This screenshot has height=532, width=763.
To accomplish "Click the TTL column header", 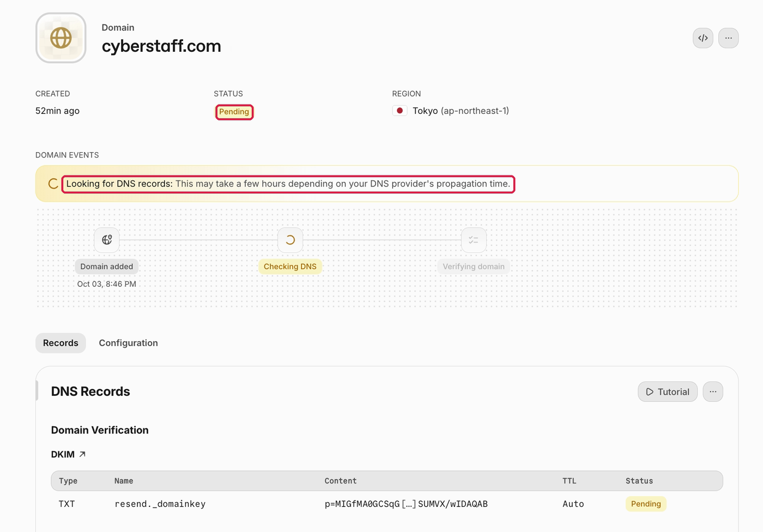I will [x=570, y=481].
